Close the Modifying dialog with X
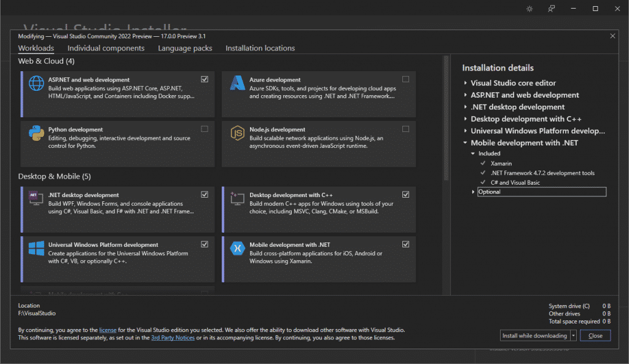Viewport: 629px width, 364px height. 612,36
